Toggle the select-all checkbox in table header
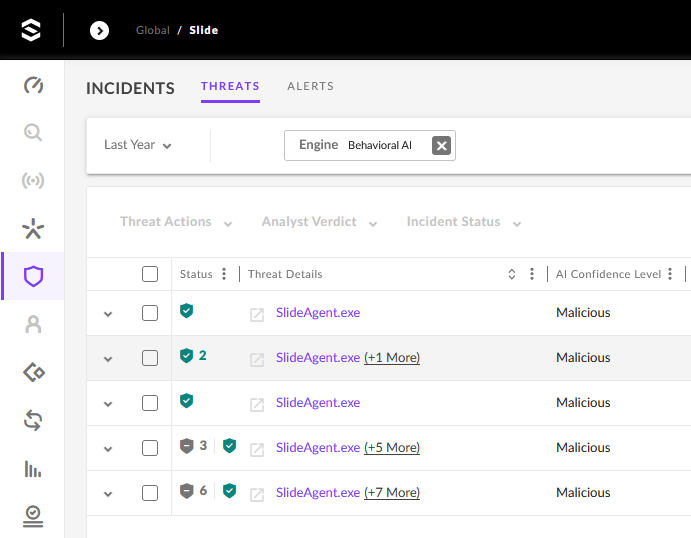This screenshot has height=538, width=691. (150, 274)
